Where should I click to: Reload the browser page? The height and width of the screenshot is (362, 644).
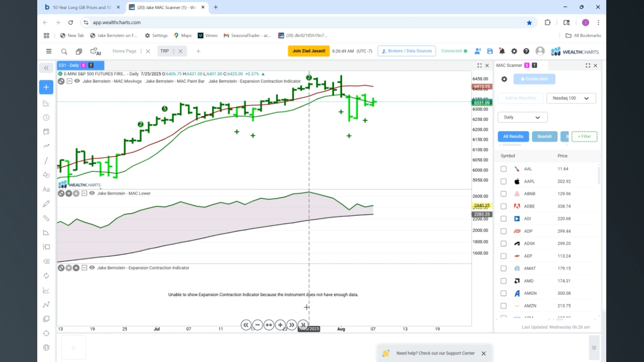[70, 22]
